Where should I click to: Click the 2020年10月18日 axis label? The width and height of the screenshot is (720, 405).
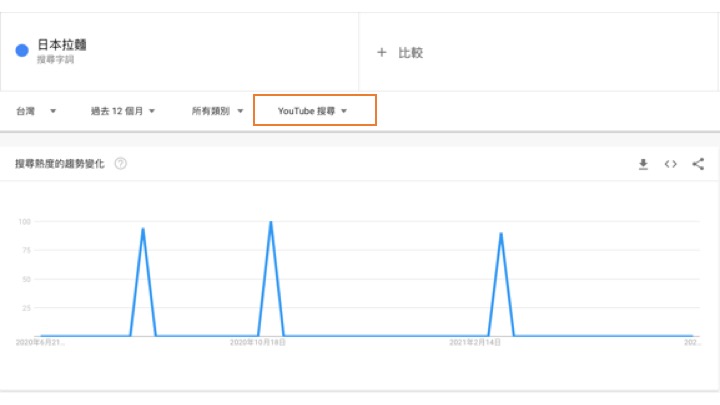pyautogui.click(x=258, y=343)
